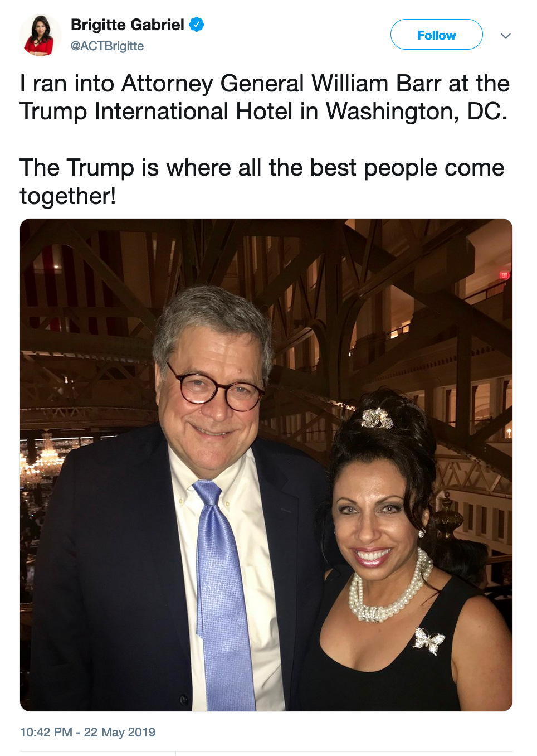537x756 pixels.
Task: Click the blue necktie in the photo
Action: tap(223, 597)
